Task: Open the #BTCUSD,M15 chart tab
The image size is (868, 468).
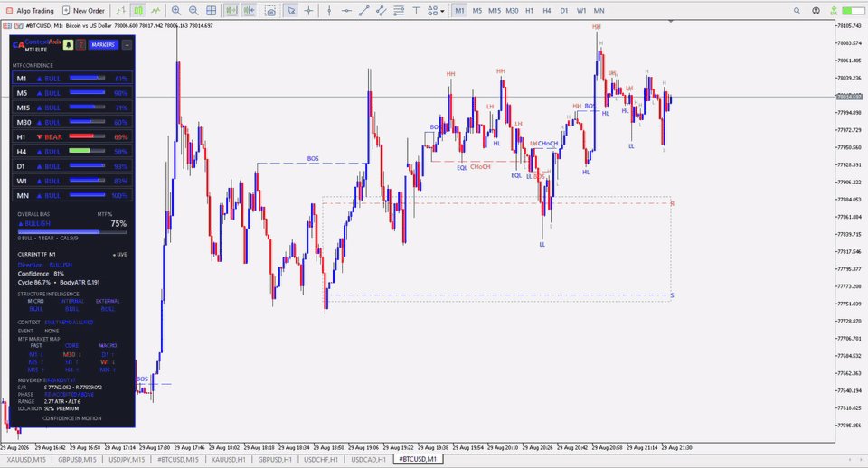Action: click(178, 460)
